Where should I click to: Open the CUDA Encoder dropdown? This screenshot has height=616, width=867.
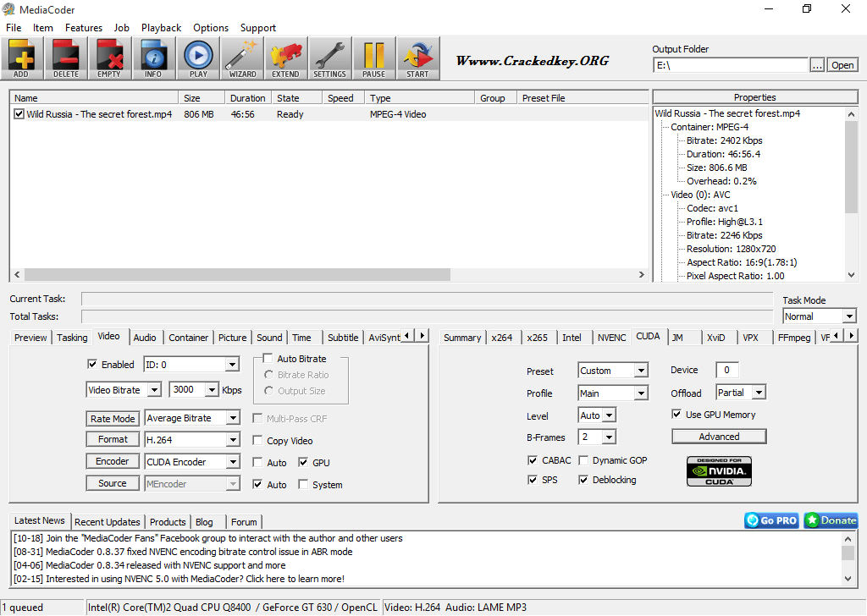pyautogui.click(x=233, y=462)
